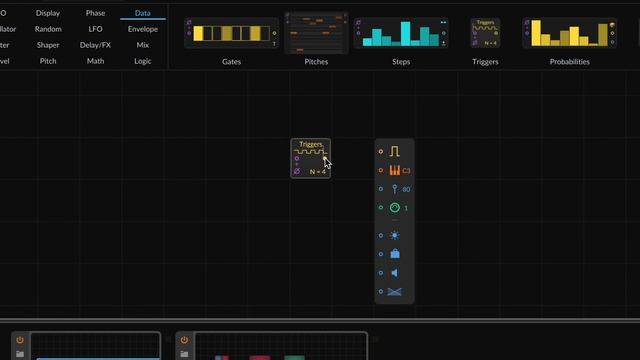The image size is (640, 360).
Task: Click the Pitches label text
Action: pyautogui.click(x=316, y=62)
